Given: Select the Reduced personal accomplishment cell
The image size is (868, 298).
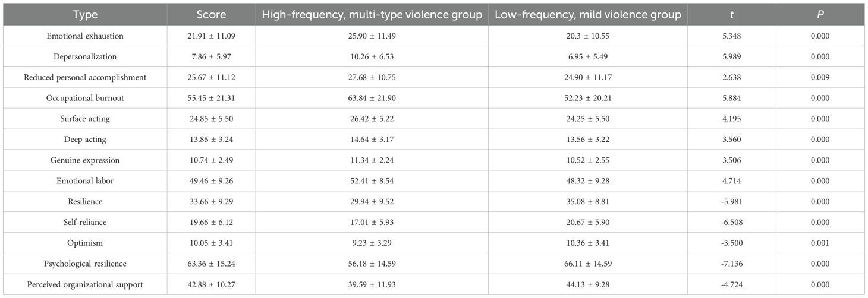Looking at the screenshot, I should tap(85, 77).
